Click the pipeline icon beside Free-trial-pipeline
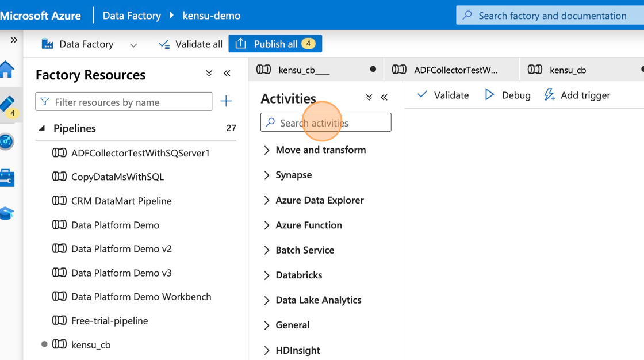 (x=59, y=320)
